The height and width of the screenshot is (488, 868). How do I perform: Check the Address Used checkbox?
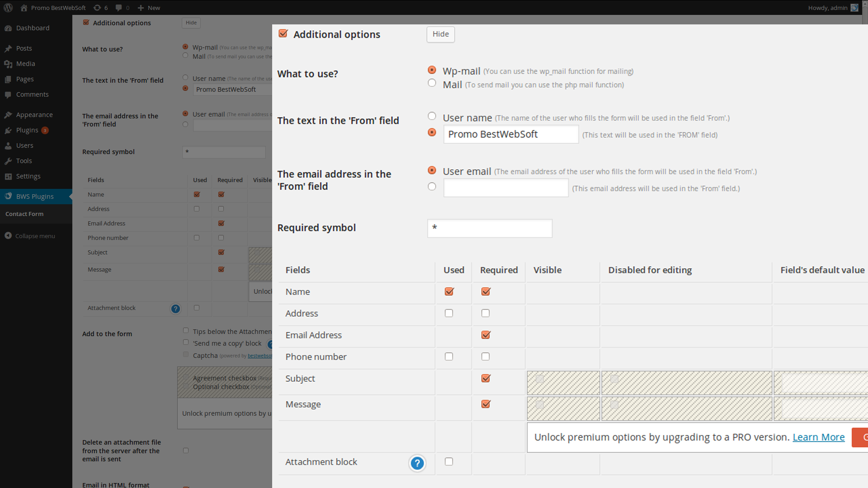point(448,313)
